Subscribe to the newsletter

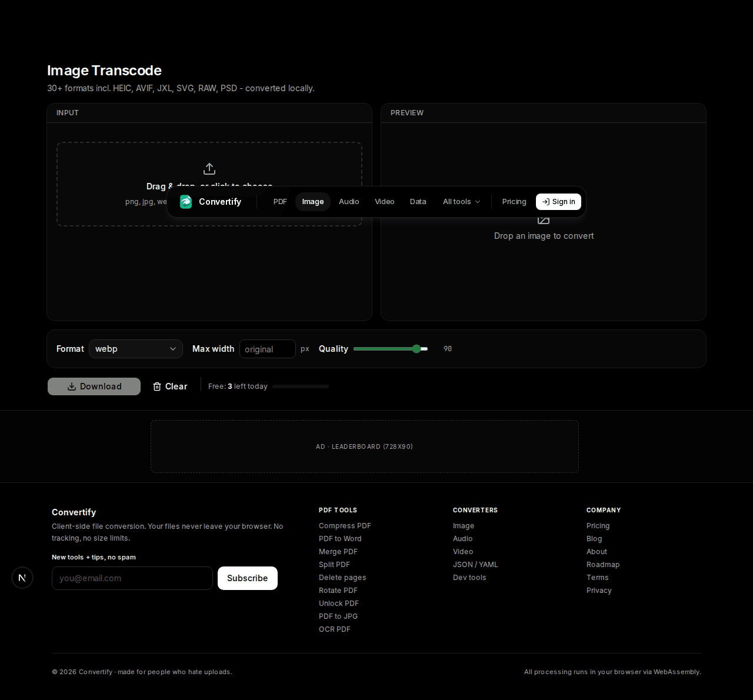pyautogui.click(x=248, y=578)
